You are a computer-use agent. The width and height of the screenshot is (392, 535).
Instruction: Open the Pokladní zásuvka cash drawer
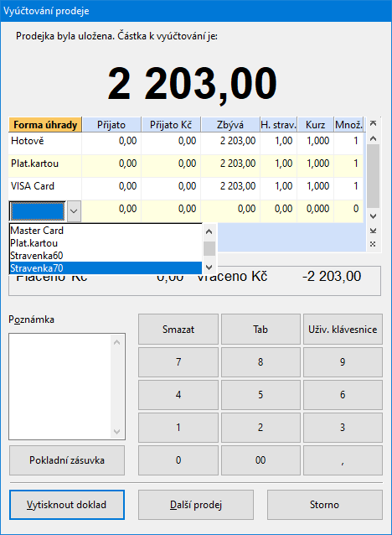point(67,460)
